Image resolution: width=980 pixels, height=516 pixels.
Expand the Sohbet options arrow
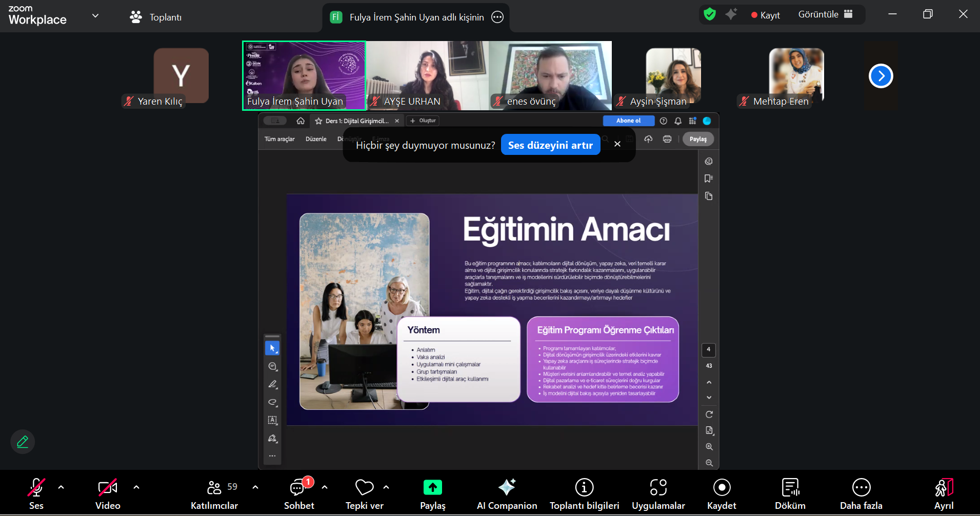[325, 487]
